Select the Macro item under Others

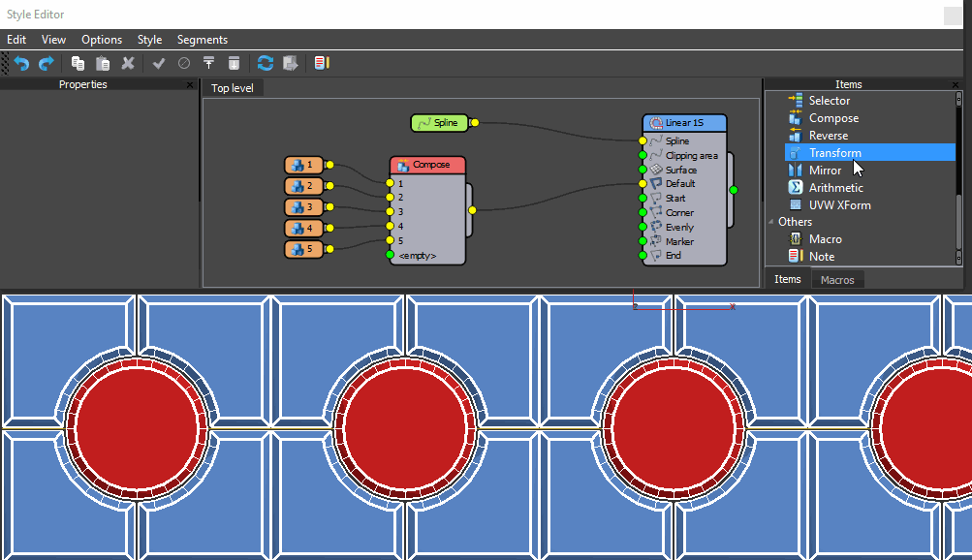[825, 239]
